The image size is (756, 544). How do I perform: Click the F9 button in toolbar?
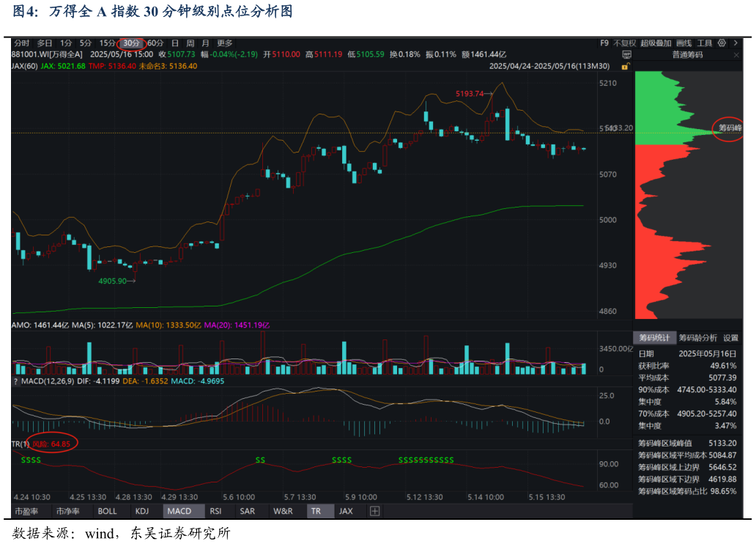coord(604,43)
